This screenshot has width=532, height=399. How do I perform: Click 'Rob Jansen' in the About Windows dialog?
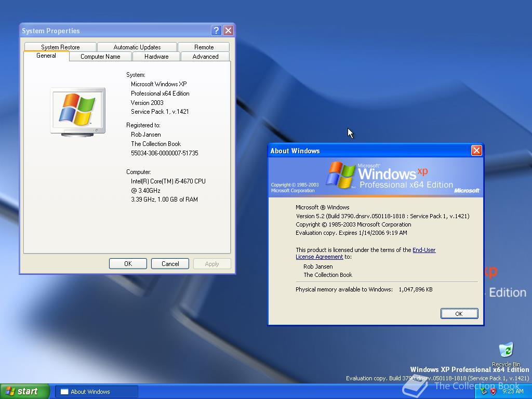point(318,267)
